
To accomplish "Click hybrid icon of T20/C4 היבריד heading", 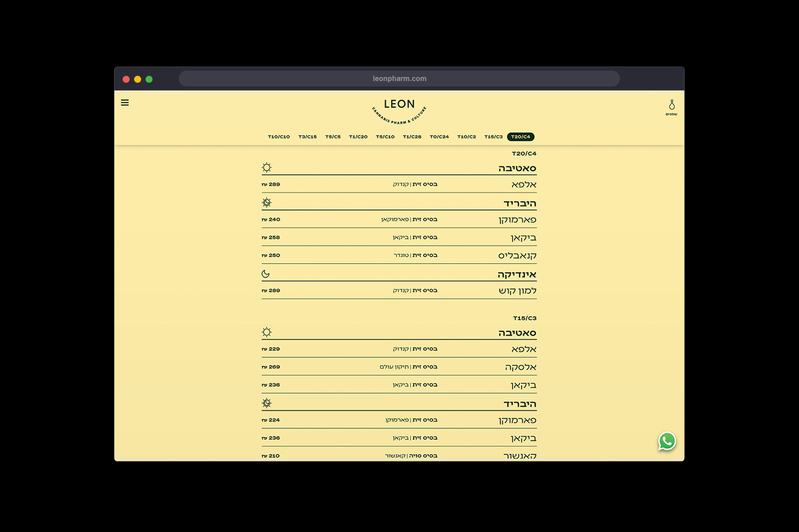I will tap(267, 202).
